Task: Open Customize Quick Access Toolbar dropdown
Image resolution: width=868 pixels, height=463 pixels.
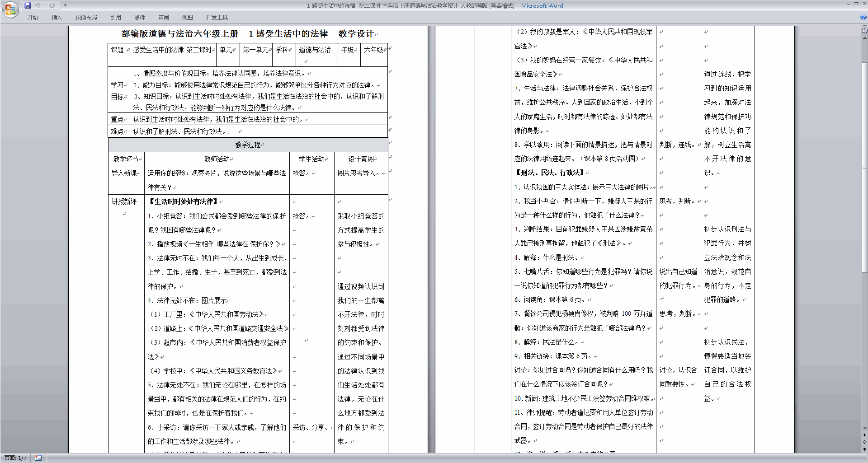Action: [x=65, y=5]
